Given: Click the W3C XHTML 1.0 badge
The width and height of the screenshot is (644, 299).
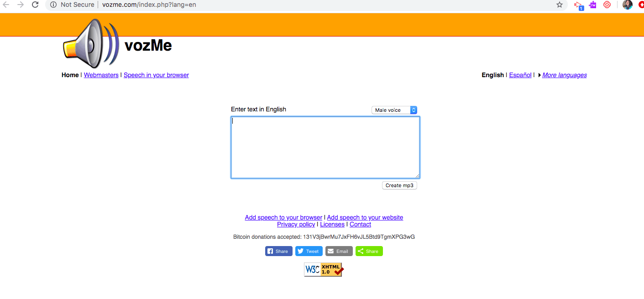Looking at the screenshot, I should point(324,269).
